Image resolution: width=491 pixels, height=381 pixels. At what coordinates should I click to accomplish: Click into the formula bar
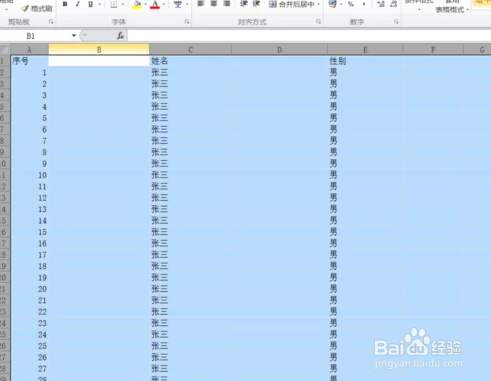tap(308, 36)
